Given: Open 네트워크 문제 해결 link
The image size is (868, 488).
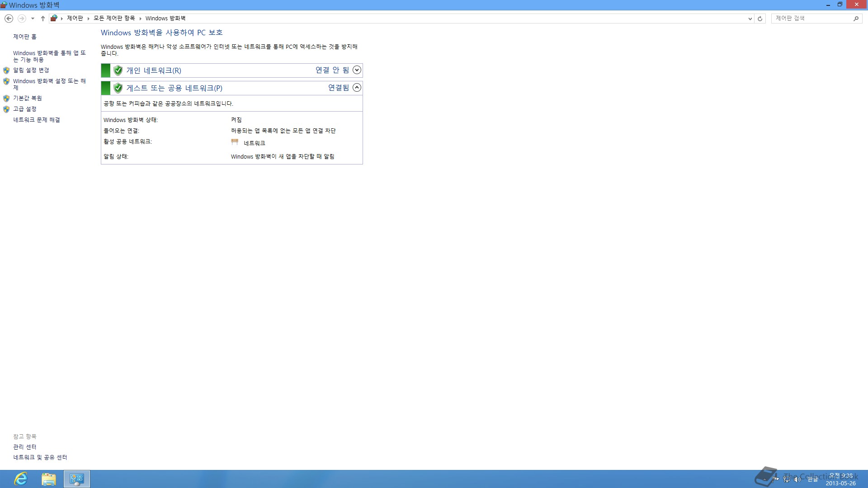Looking at the screenshot, I should click(37, 120).
